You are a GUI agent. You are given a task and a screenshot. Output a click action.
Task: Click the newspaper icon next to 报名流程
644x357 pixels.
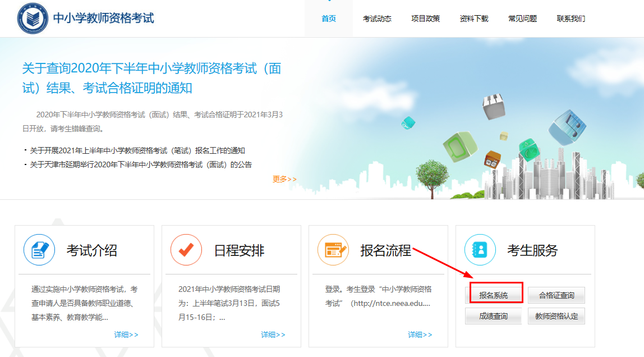(x=333, y=250)
